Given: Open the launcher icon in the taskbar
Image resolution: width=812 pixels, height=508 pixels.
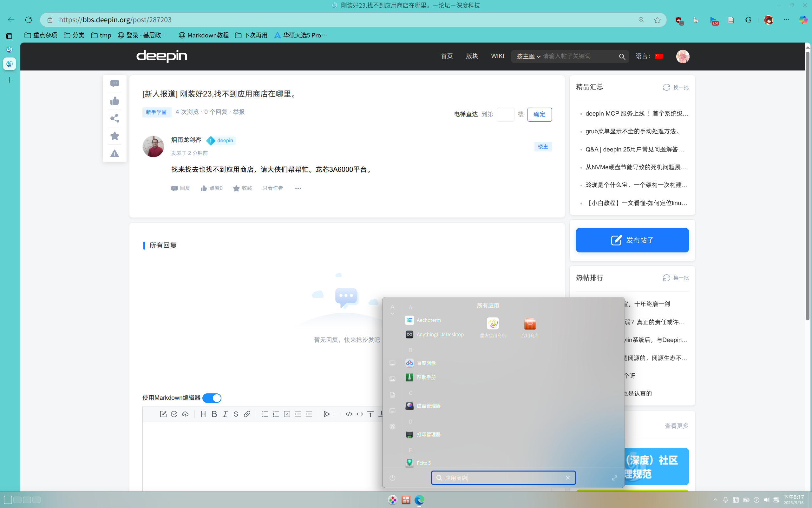Looking at the screenshot, I should (393, 500).
